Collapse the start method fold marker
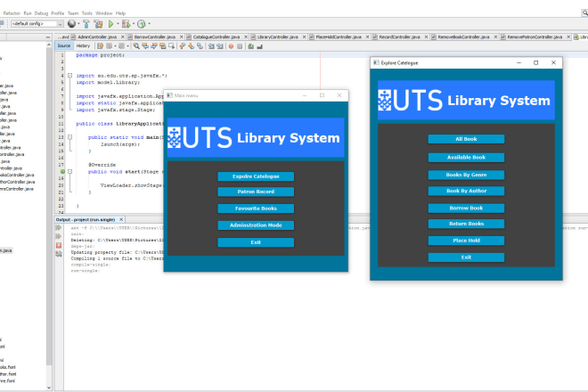 pyautogui.click(x=69, y=171)
